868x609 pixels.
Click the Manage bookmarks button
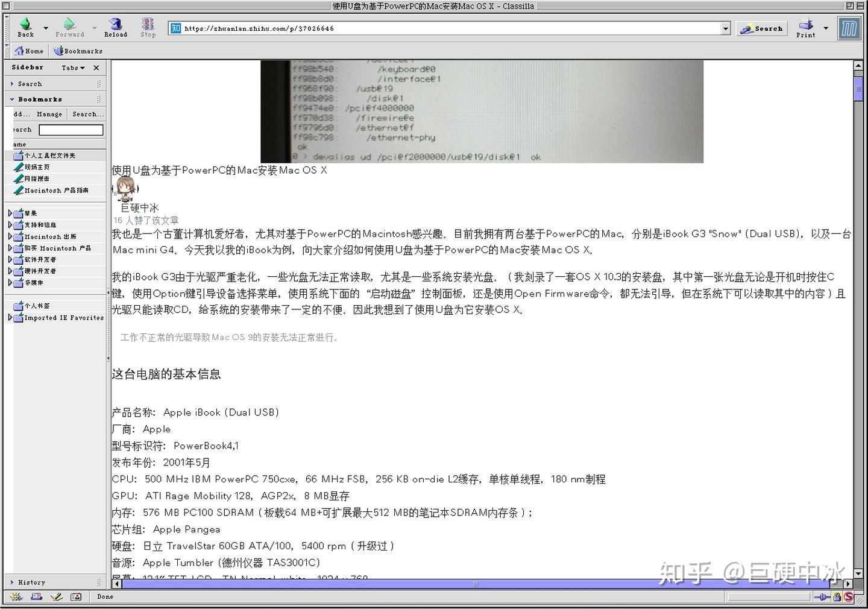click(49, 114)
